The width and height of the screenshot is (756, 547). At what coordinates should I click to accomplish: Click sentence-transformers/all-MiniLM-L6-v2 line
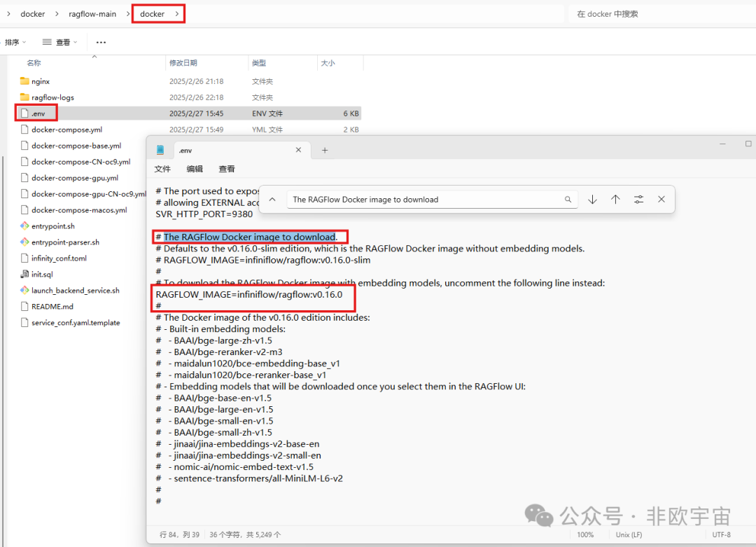coord(249,478)
